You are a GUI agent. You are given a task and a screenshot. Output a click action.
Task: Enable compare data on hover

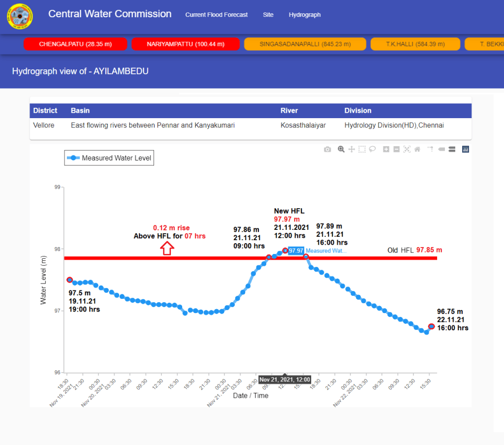452,149
